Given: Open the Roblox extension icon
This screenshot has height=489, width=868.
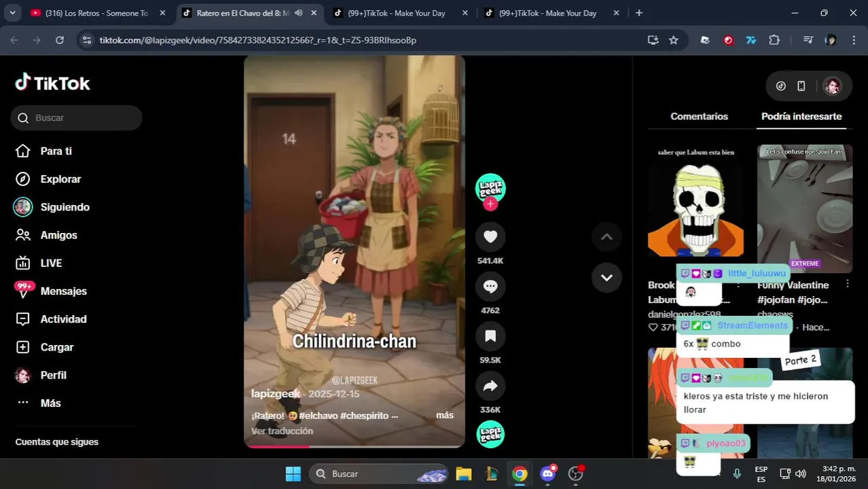Looking at the screenshot, I should 705,40.
